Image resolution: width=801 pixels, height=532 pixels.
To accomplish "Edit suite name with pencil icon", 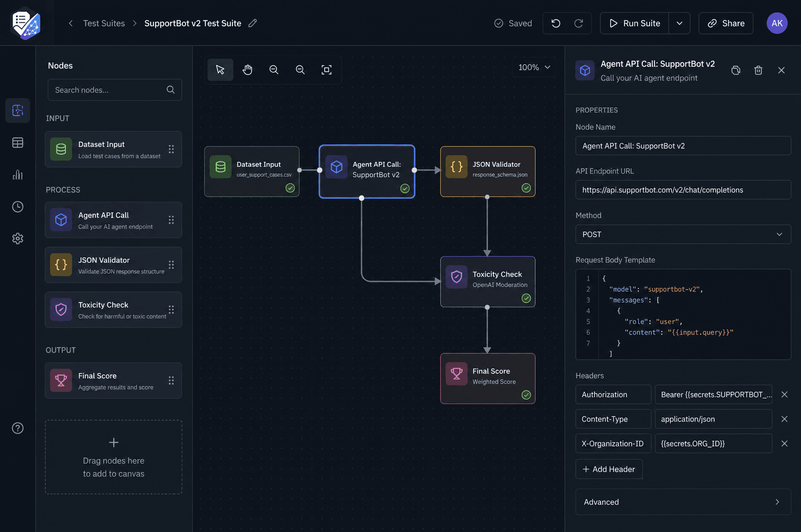I will [252, 23].
